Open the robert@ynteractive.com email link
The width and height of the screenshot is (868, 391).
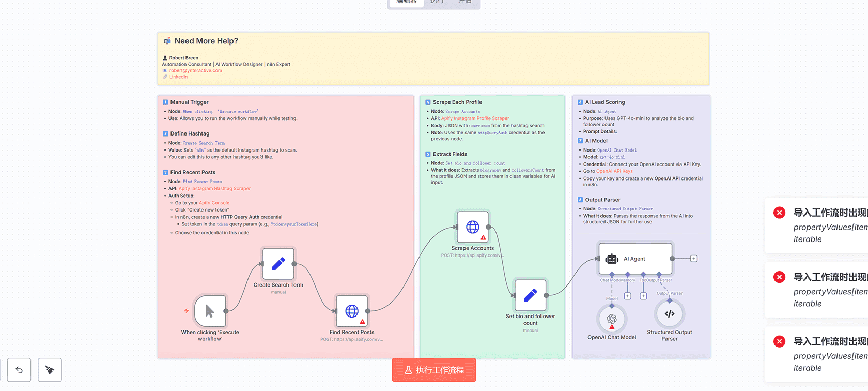195,71
